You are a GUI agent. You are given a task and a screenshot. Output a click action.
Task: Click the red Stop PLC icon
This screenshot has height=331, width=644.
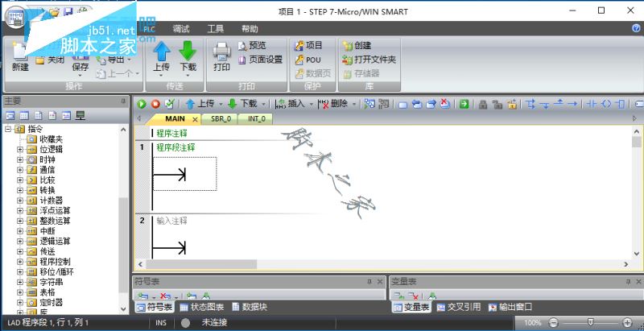coord(155,105)
